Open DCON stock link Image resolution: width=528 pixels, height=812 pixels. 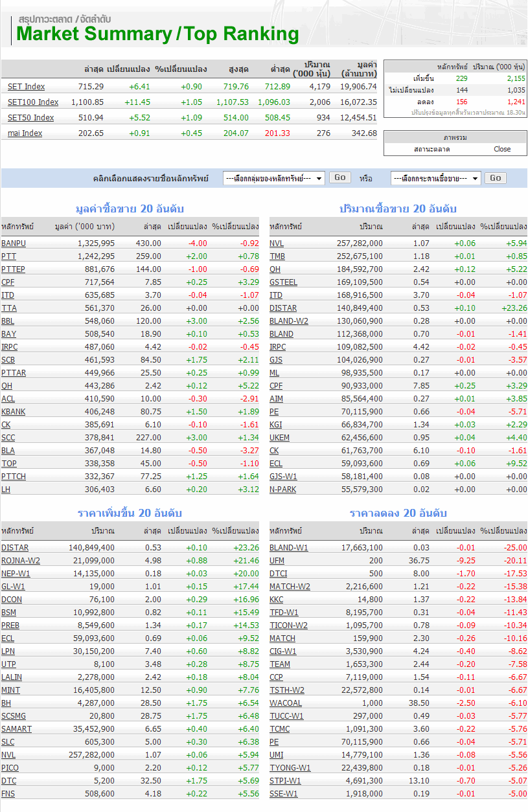click(12, 600)
